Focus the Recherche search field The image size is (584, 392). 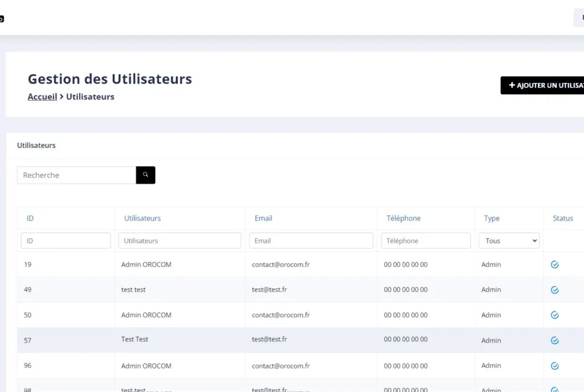(77, 175)
